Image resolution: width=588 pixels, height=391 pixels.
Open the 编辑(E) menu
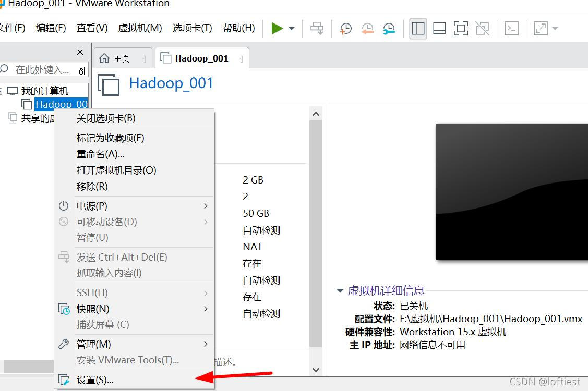point(51,28)
